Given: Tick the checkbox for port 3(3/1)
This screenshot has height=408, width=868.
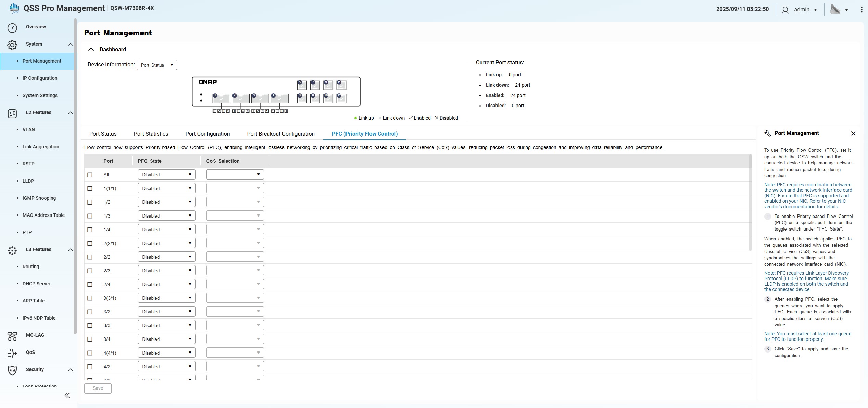Looking at the screenshot, I should 90,298.
